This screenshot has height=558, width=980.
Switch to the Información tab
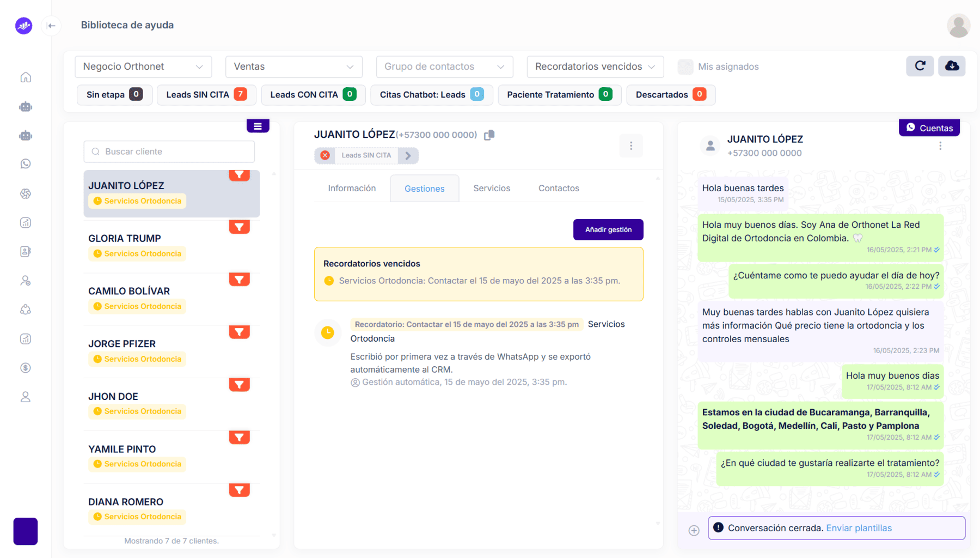pos(352,189)
